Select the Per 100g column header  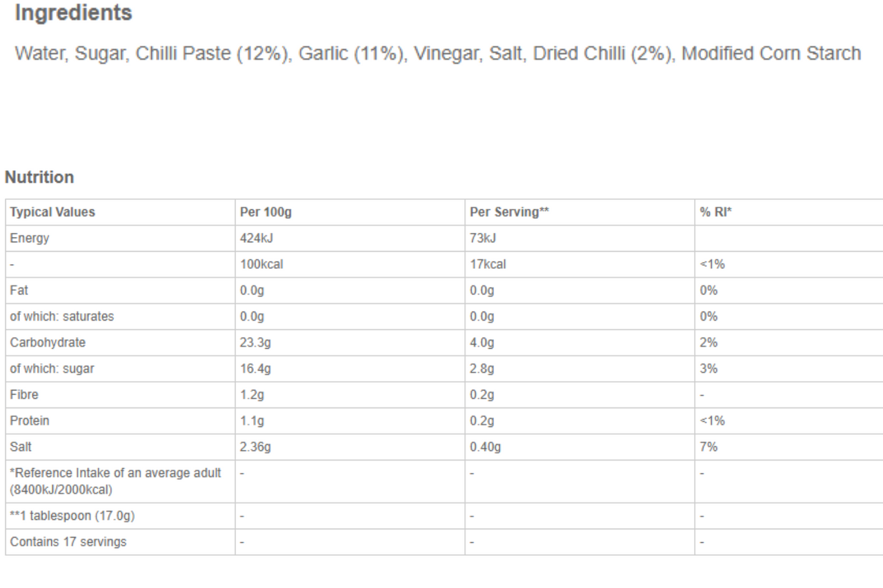click(266, 212)
